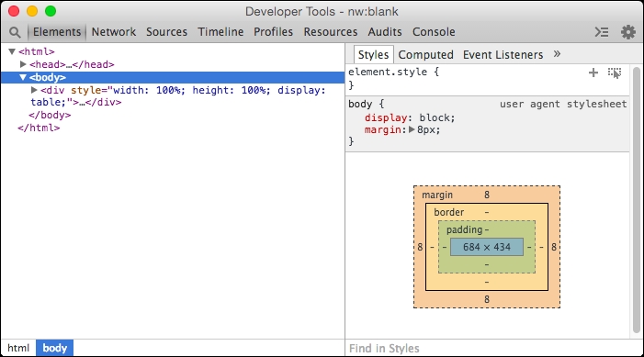Expand margin shorthand property triangle
The width and height of the screenshot is (644, 357).
click(412, 129)
